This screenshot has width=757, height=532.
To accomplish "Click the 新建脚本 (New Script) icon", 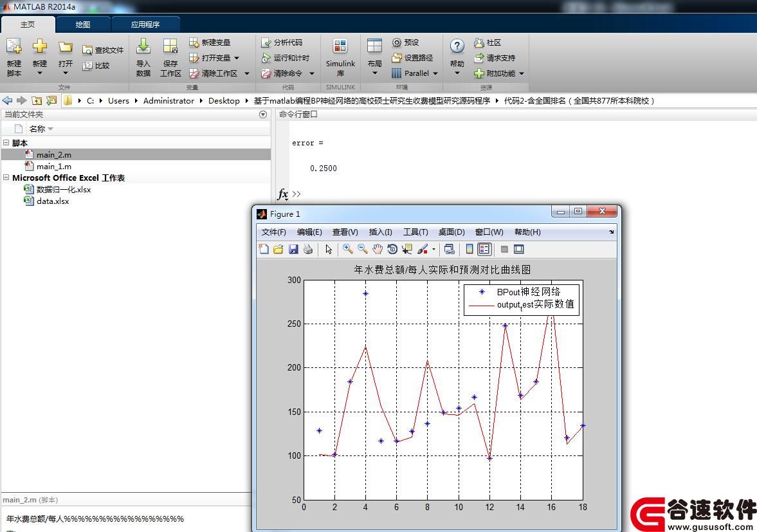I will tap(14, 47).
